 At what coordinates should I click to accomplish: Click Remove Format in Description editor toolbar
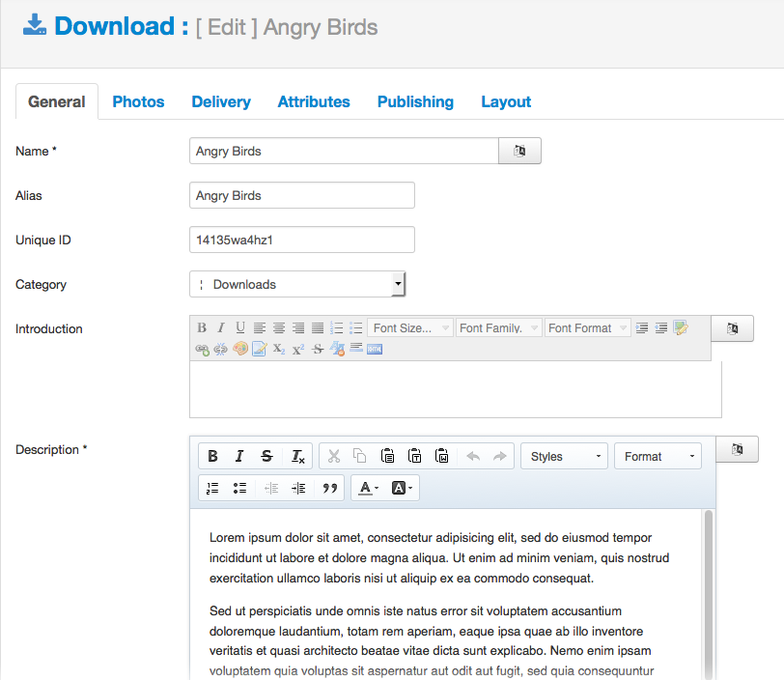tap(297, 456)
